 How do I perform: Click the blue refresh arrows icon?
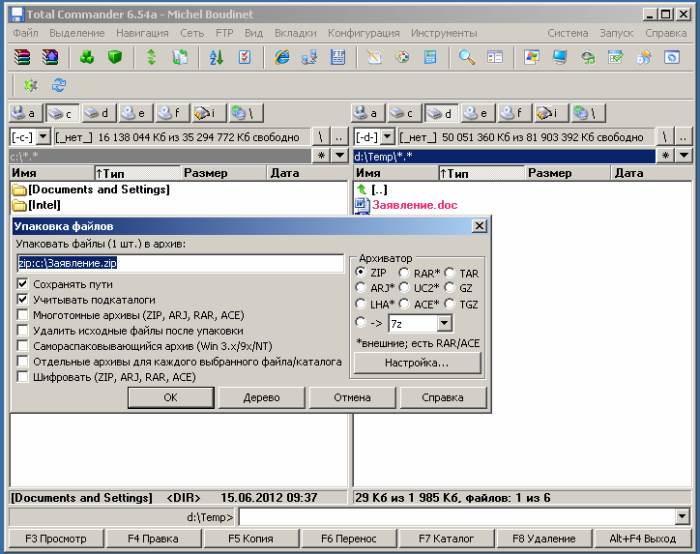pyautogui.click(x=58, y=85)
